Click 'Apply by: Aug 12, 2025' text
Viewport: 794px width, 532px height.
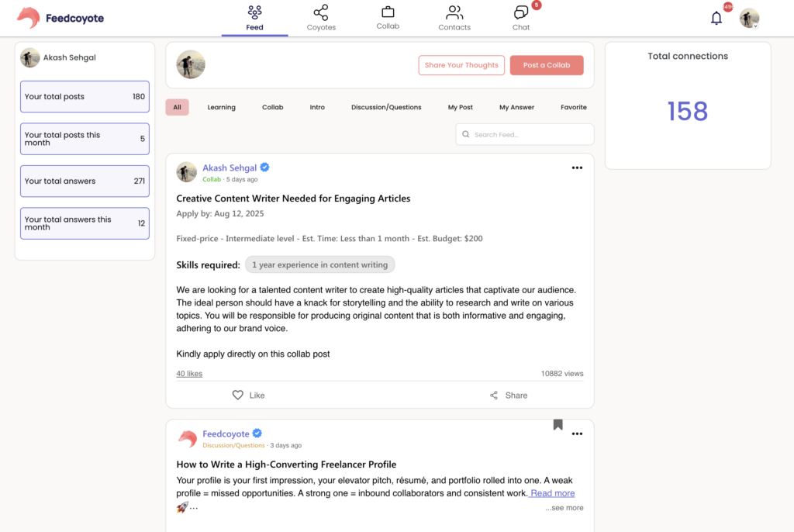pyautogui.click(x=219, y=213)
